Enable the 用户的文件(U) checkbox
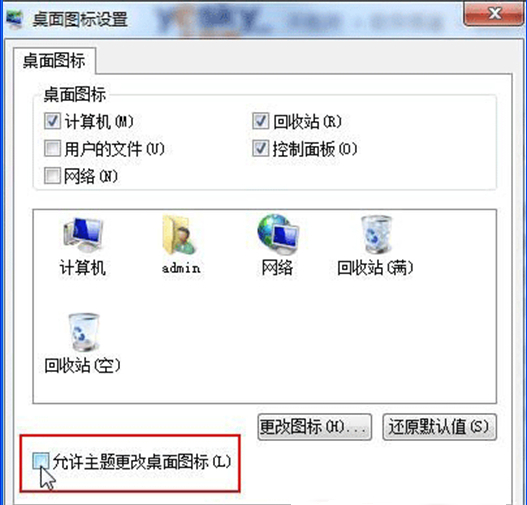 pos(52,148)
